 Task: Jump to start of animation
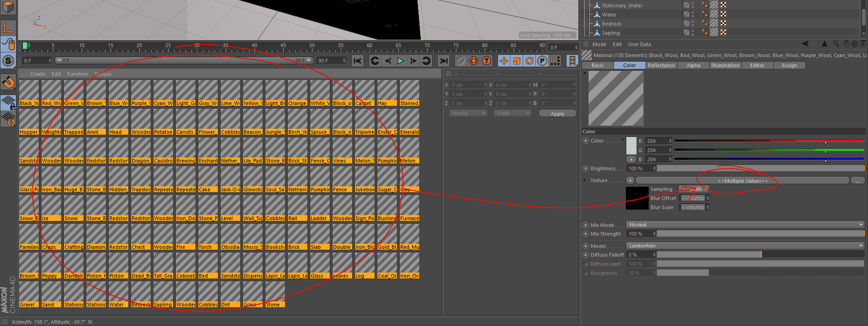(x=358, y=61)
